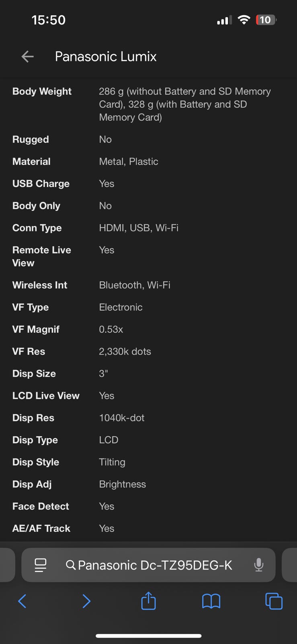Tap the Wireless Int label

tap(40, 285)
